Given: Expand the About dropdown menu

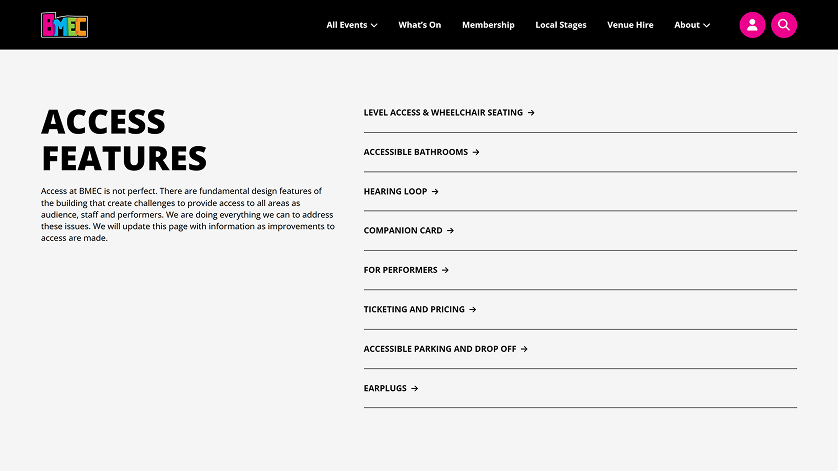Looking at the screenshot, I should coord(692,25).
